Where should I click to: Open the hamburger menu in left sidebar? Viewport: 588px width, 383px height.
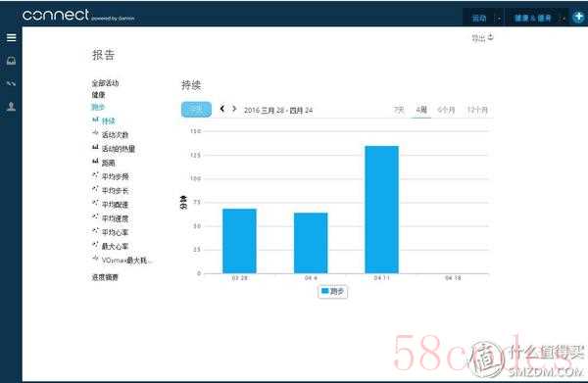(x=11, y=37)
